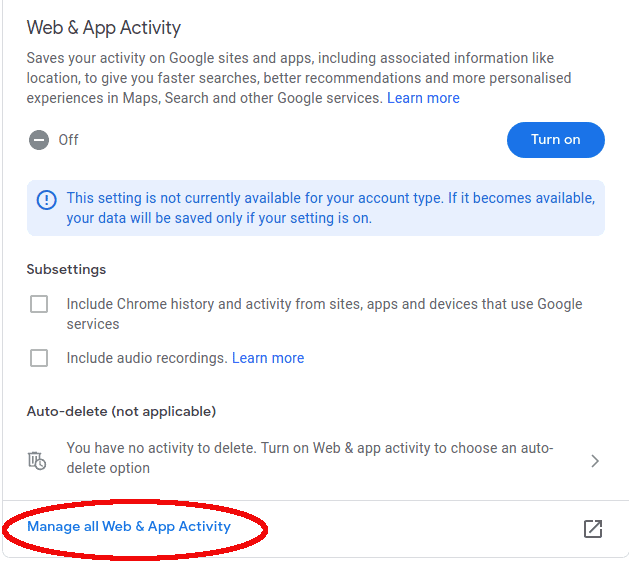Image resolution: width=629 pixels, height=562 pixels.
Task: Click the Web & App Activity heading
Action: click(x=103, y=28)
